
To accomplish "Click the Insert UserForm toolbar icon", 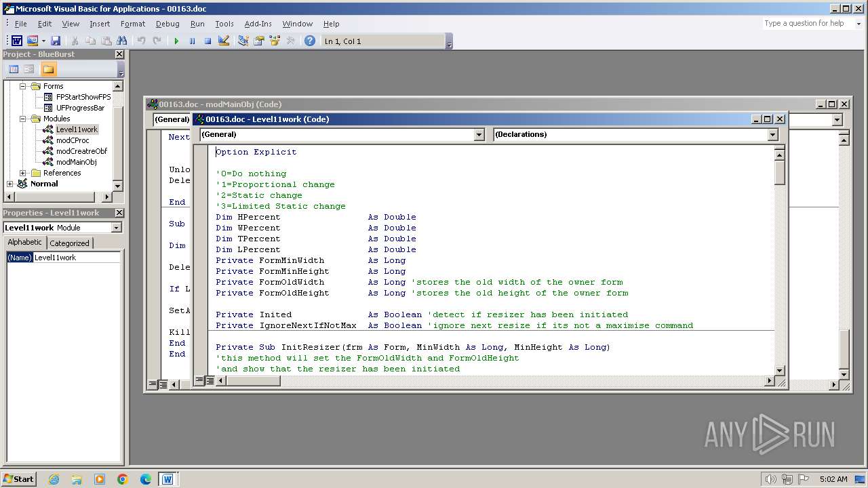I will (x=32, y=41).
